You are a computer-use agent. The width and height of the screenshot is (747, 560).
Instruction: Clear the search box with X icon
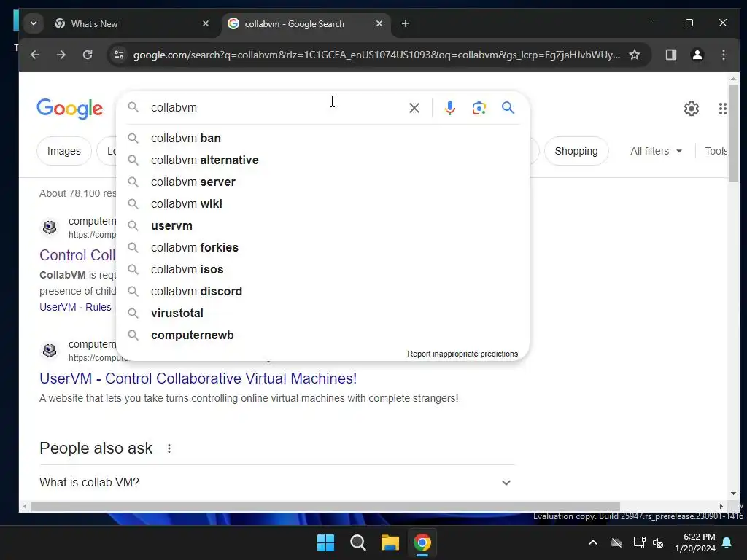click(x=414, y=108)
